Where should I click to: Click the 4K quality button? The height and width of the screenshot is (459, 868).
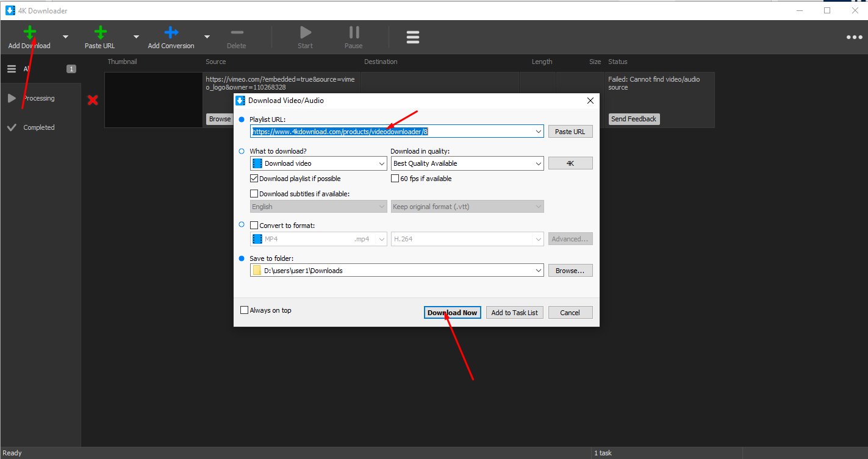click(570, 163)
